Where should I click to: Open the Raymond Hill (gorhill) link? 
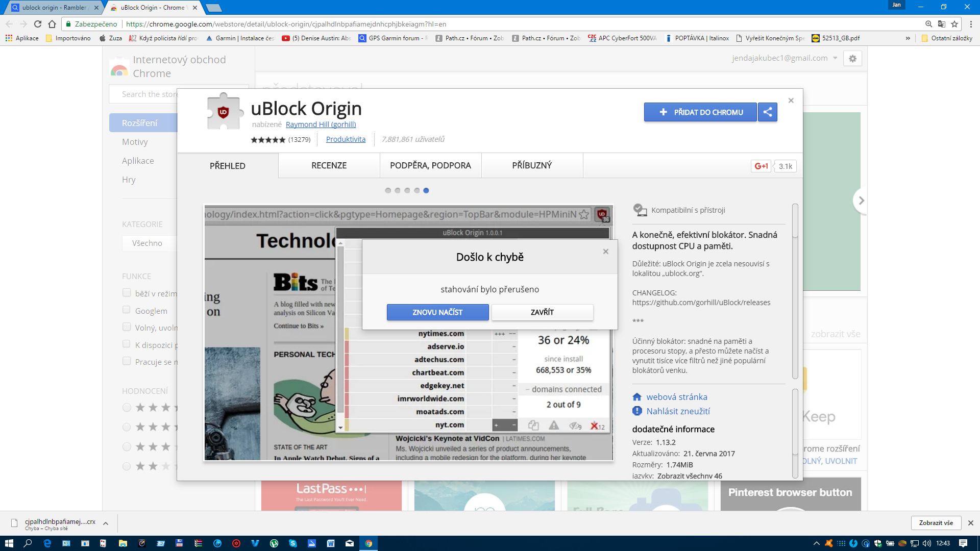pyautogui.click(x=321, y=124)
